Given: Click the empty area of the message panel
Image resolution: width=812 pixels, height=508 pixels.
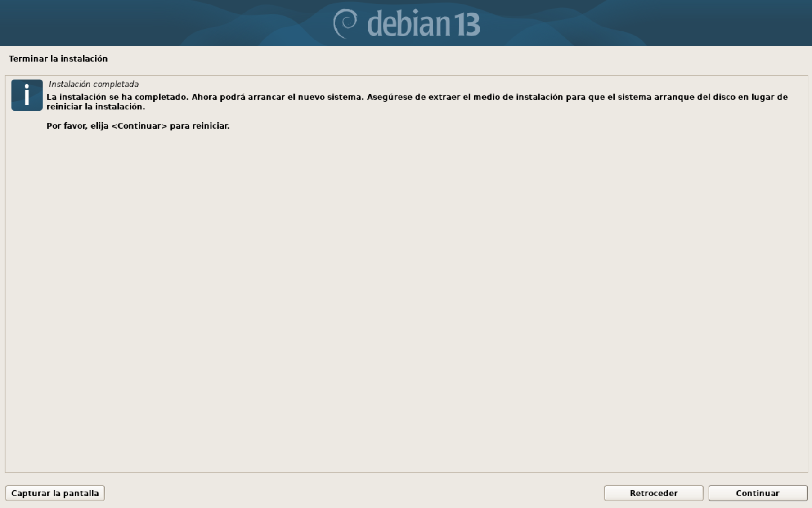Looking at the screenshot, I should coord(406,297).
